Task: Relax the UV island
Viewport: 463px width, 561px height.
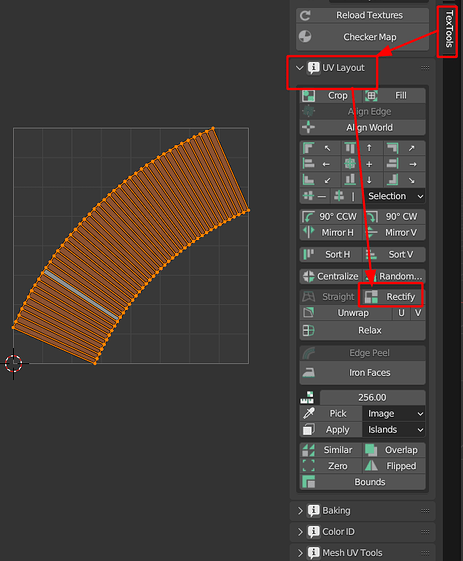Action: coord(362,330)
